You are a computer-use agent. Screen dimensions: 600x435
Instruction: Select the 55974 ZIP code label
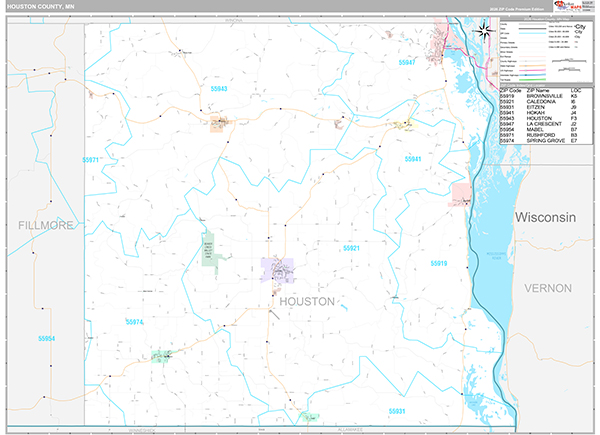135,321
